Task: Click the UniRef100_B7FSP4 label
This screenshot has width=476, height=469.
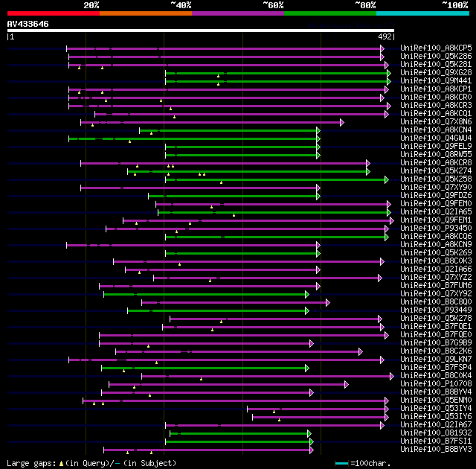Action: (436, 368)
